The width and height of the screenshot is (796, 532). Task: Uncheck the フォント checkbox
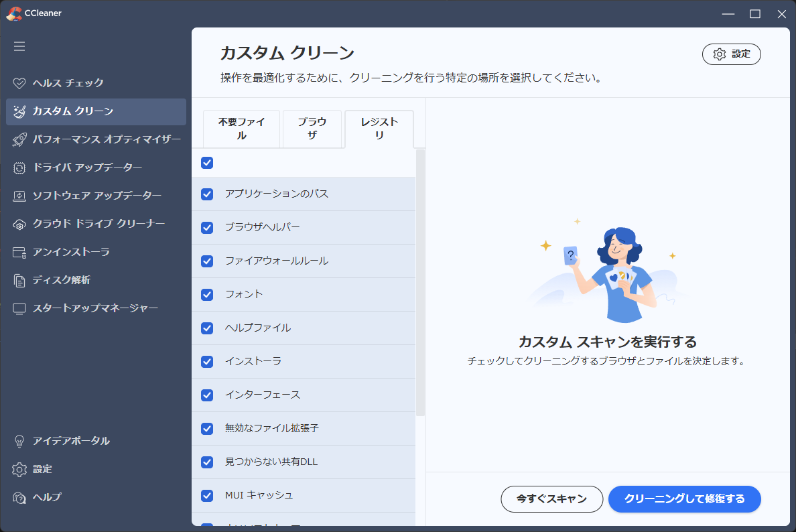[x=207, y=295]
